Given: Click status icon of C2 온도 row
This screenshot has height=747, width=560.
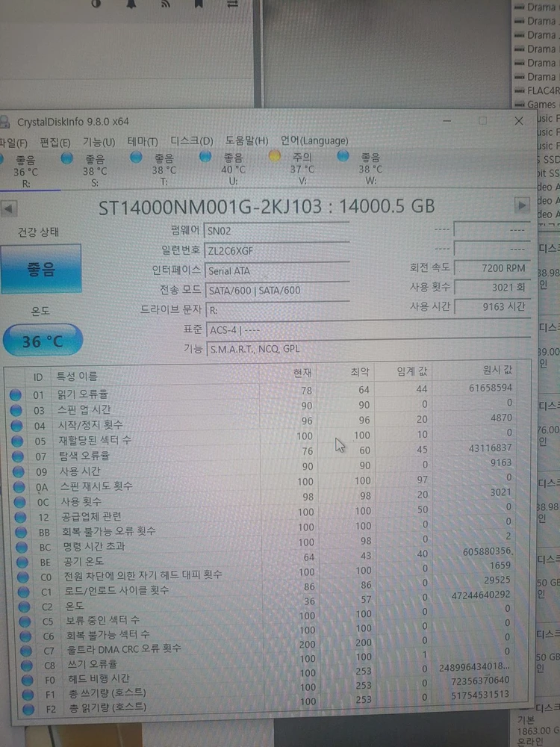Looking at the screenshot, I should pyautogui.click(x=24, y=607).
